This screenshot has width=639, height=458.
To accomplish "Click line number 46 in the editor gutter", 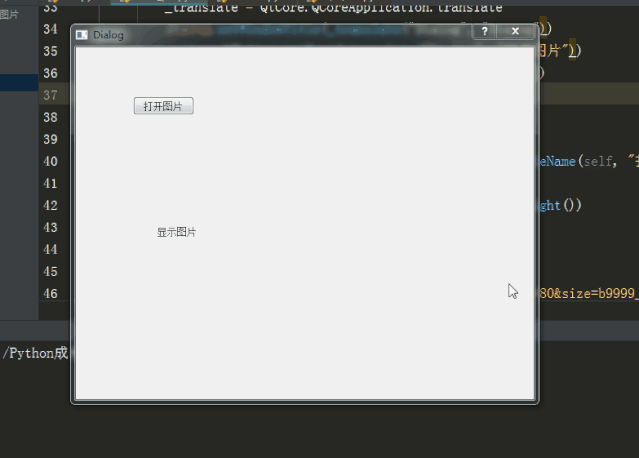I will pyautogui.click(x=51, y=293).
